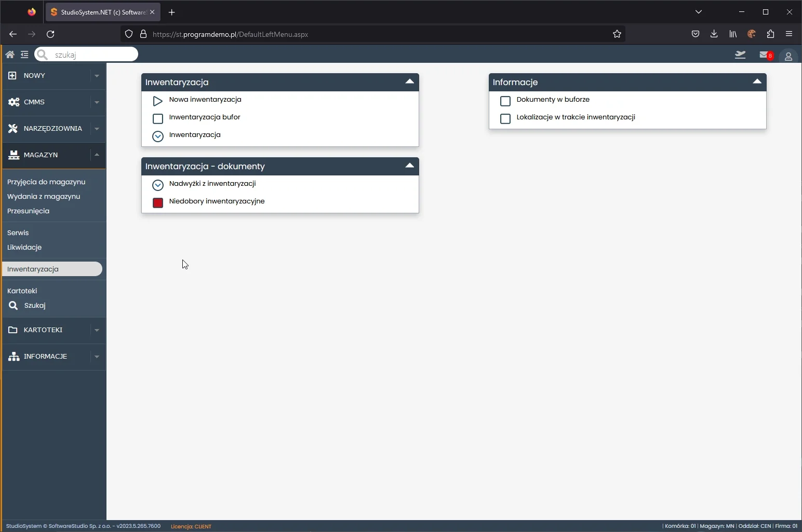The image size is (802, 532).
Task: Collapse the Inwentaryzacja panel header arrow
Action: click(409, 81)
